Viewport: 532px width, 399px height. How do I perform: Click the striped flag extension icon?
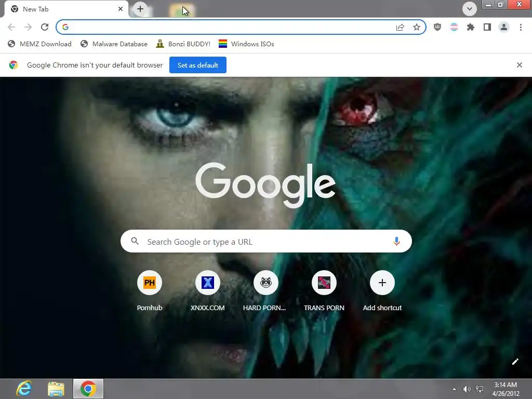pos(454,27)
